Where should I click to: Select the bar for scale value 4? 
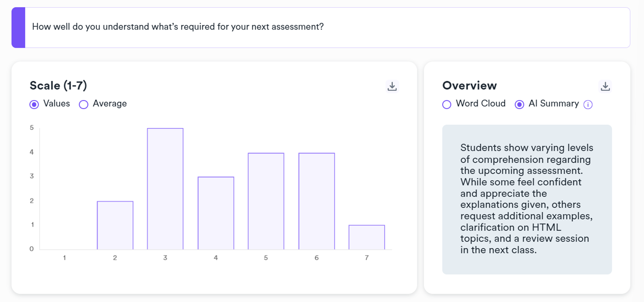(x=216, y=213)
